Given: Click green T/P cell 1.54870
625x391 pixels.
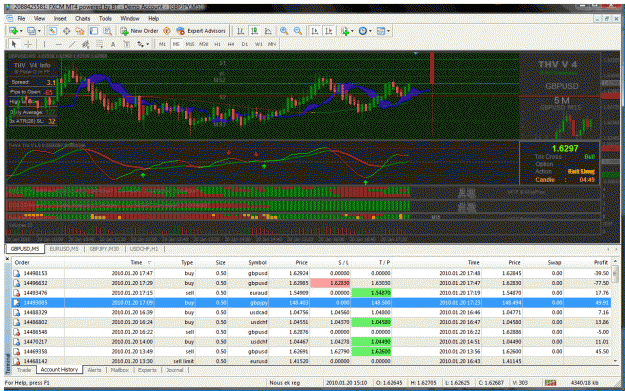Looking at the screenshot, I should (x=371, y=293).
